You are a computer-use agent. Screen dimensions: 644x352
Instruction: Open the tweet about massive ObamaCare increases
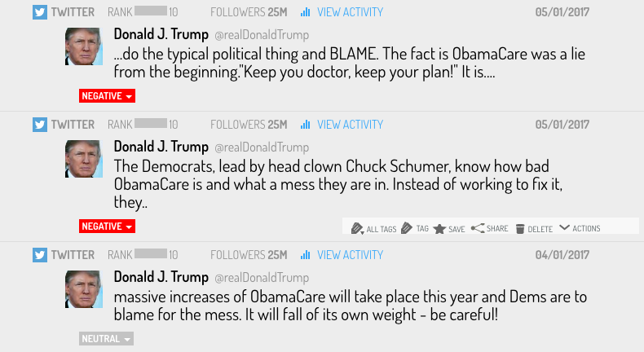350,306
